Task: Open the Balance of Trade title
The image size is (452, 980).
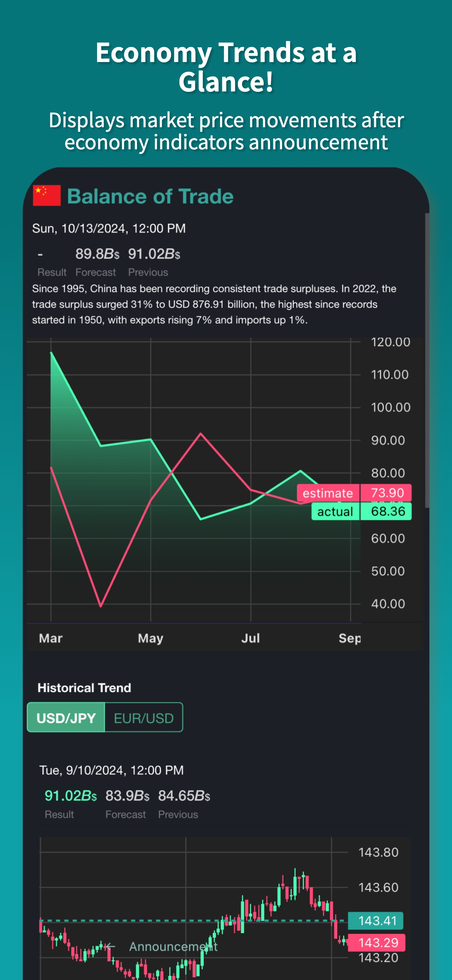Action: pos(150,196)
